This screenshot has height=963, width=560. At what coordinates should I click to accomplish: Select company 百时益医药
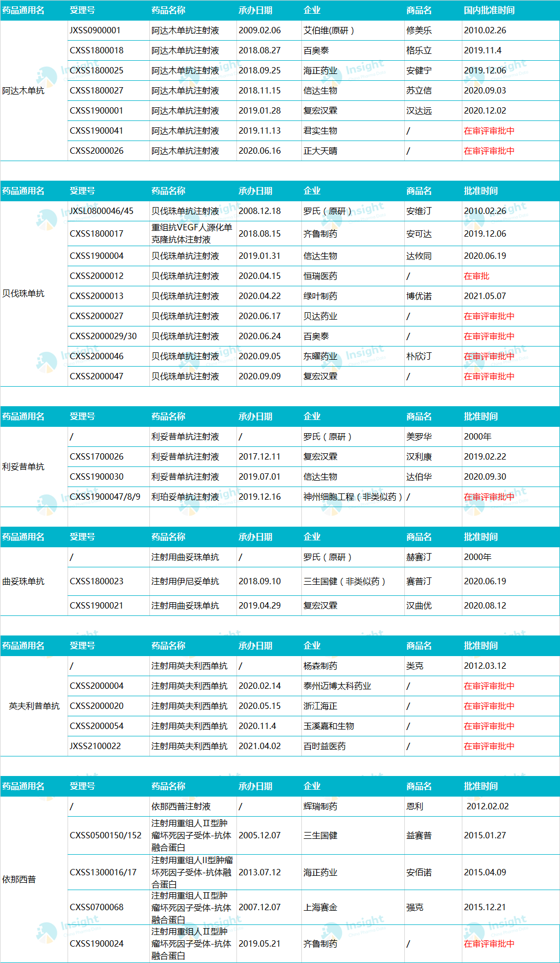325,746
